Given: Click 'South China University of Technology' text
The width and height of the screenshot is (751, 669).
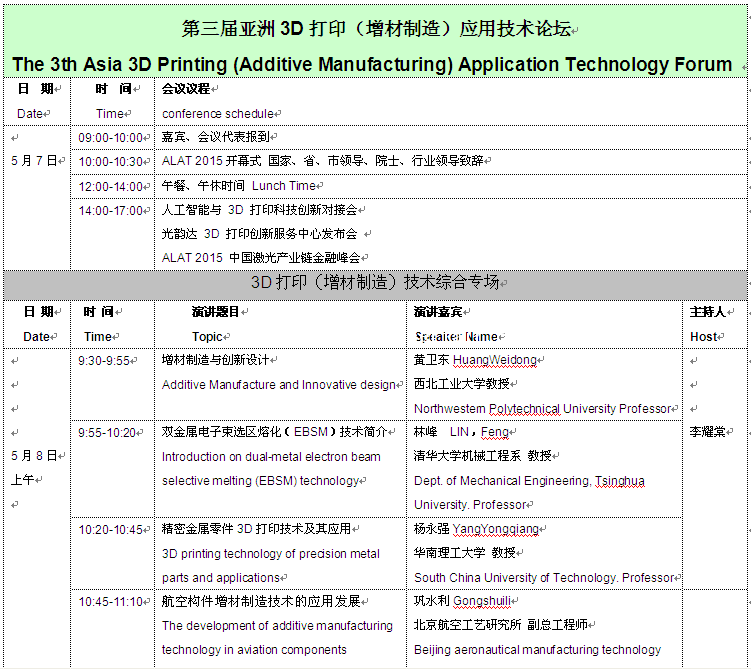Looking at the screenshot, I should 515,577.
